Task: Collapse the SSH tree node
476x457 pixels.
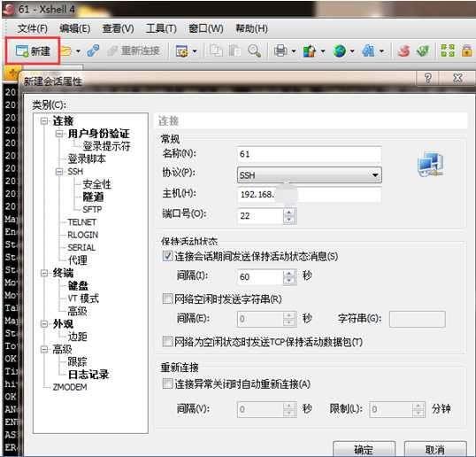Action: point(59,172)
